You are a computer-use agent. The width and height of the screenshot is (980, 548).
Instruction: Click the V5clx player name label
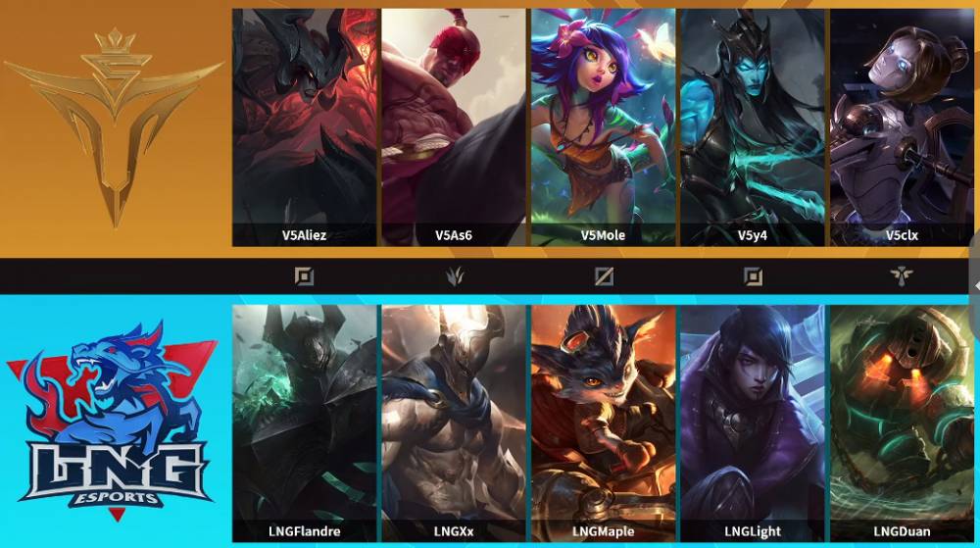click(902, 235)
